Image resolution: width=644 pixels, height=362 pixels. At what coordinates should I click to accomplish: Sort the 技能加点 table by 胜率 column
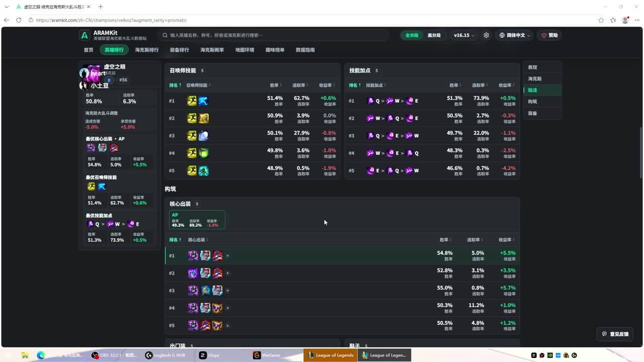[x=455, y=85]
